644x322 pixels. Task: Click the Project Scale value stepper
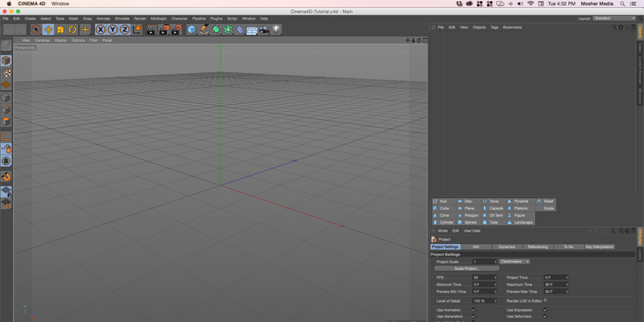[495, 262]
